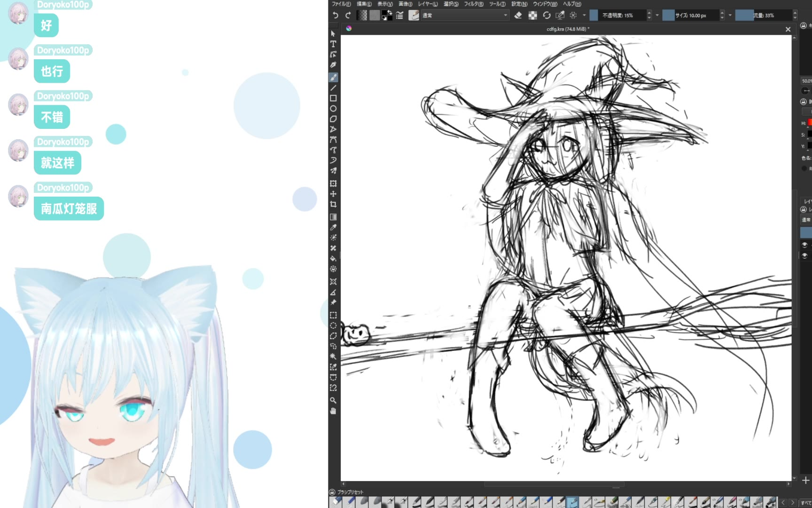This screenshot has width=812, height=508.
Task: Pick the Rectangle shape tool
Action: (333, 98)
